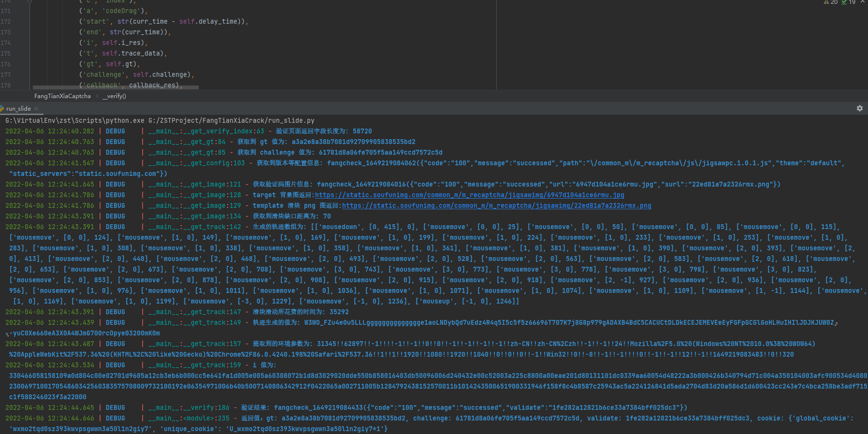Click self.delay_time in the code

pos(208,21)
